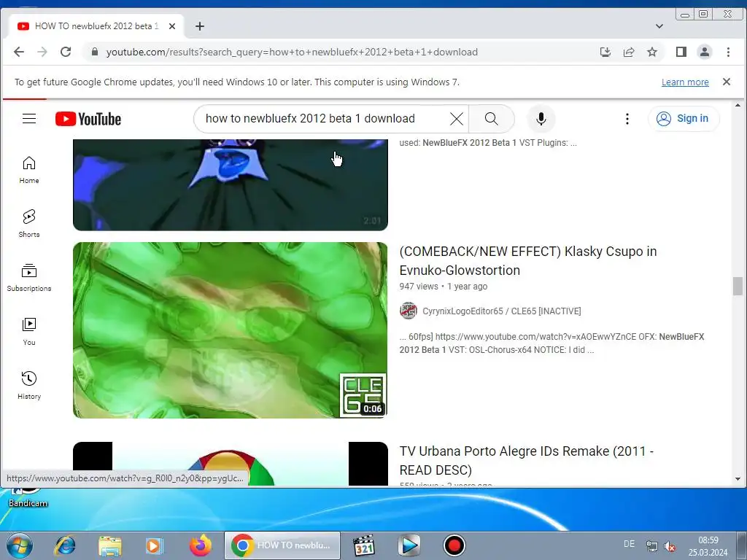This screenshot has width=747, height=560.
Task: Toggle Chrome side panel
Action: point(681,52)
